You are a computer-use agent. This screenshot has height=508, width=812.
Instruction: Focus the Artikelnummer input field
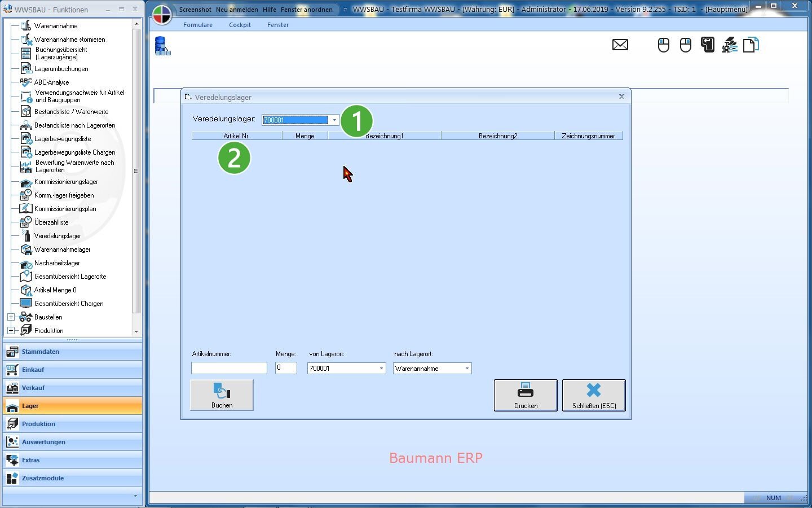[x=229, y=368]
